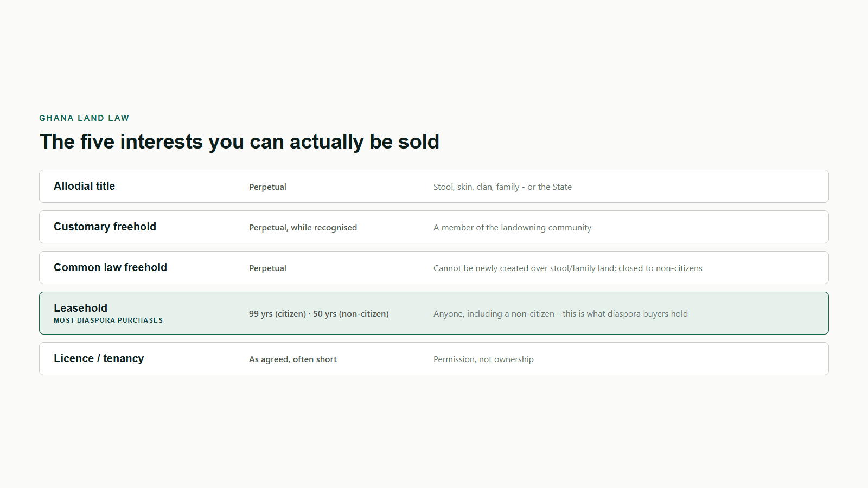This screenshot has width=868, height=488.
Task: Click the 'Common law freehold' row name
Action: (x=110, y=267)
